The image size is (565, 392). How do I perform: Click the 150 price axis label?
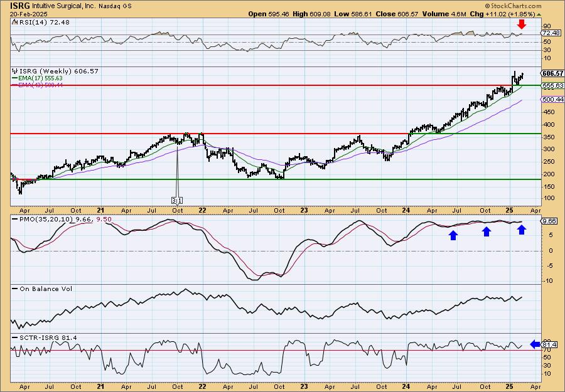pyautogui.click(x=549, y=186)
